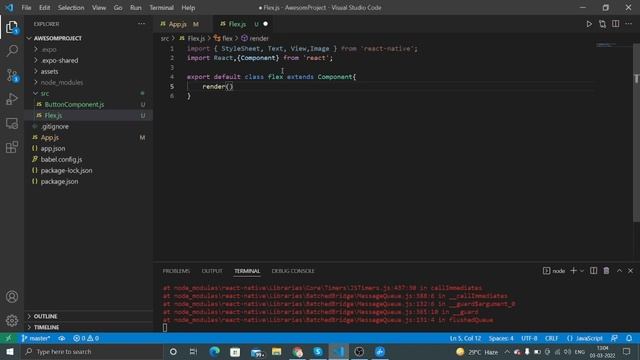The width and height of the screenshot is (640, 360).
Task: Open the Edit menu
Action: tap(44, 8)
